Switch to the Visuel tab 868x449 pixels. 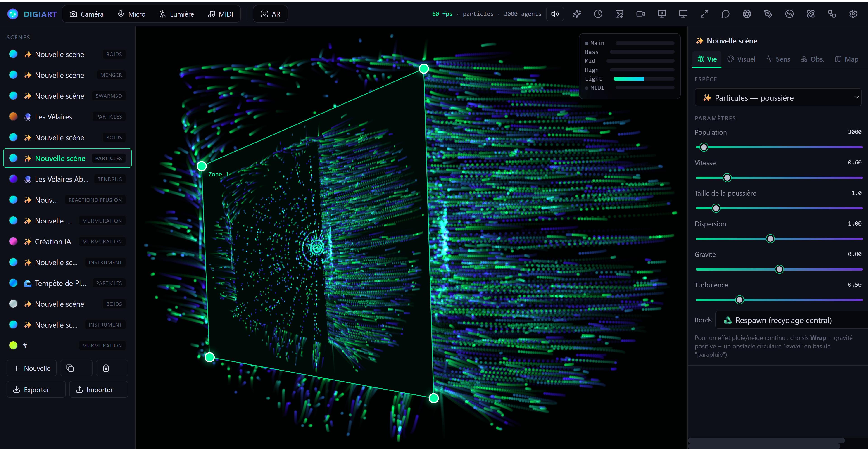741,59
